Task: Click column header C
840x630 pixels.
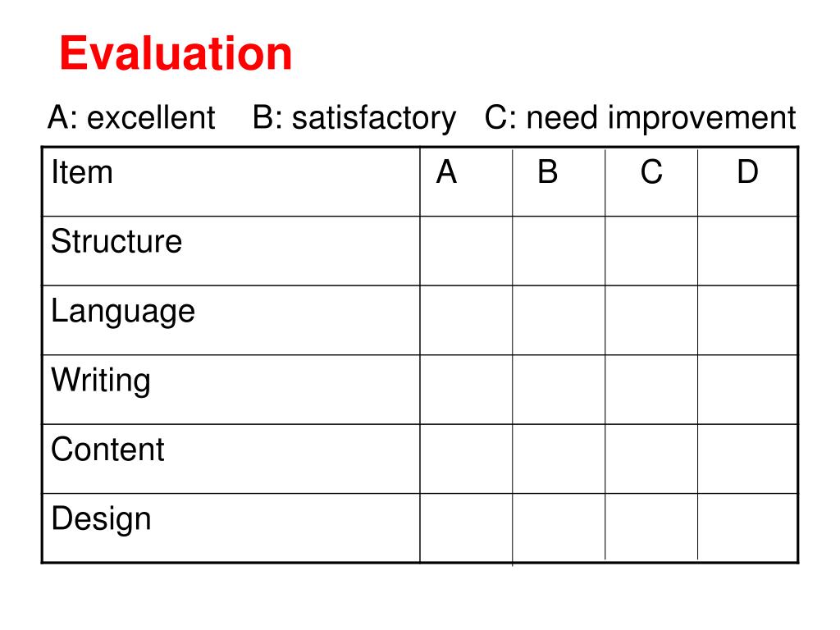Action: (x=651, y=182)
